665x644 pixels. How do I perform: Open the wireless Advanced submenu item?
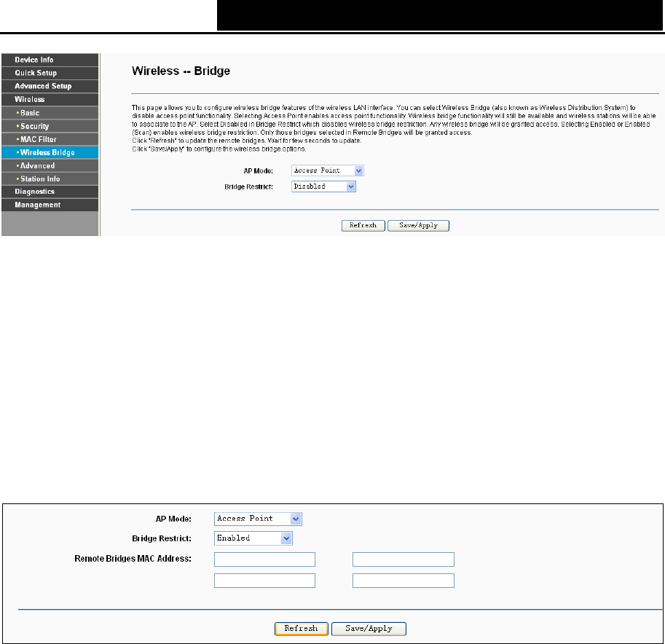click(50, 165)
